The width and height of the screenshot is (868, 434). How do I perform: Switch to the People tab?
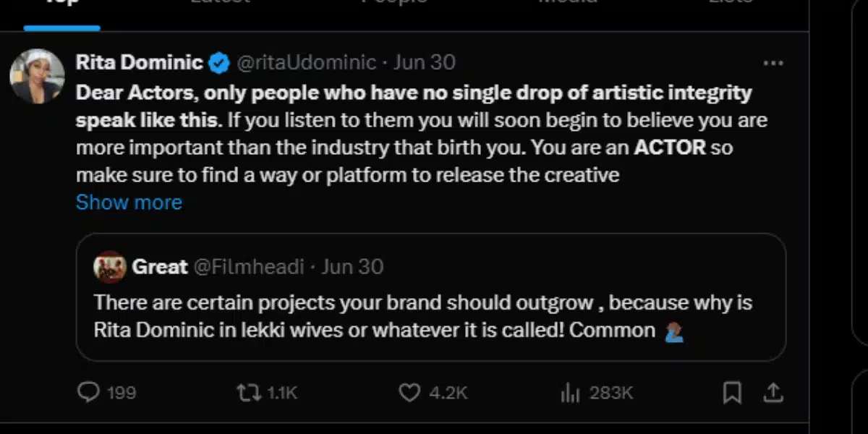(x=394, y=4)
